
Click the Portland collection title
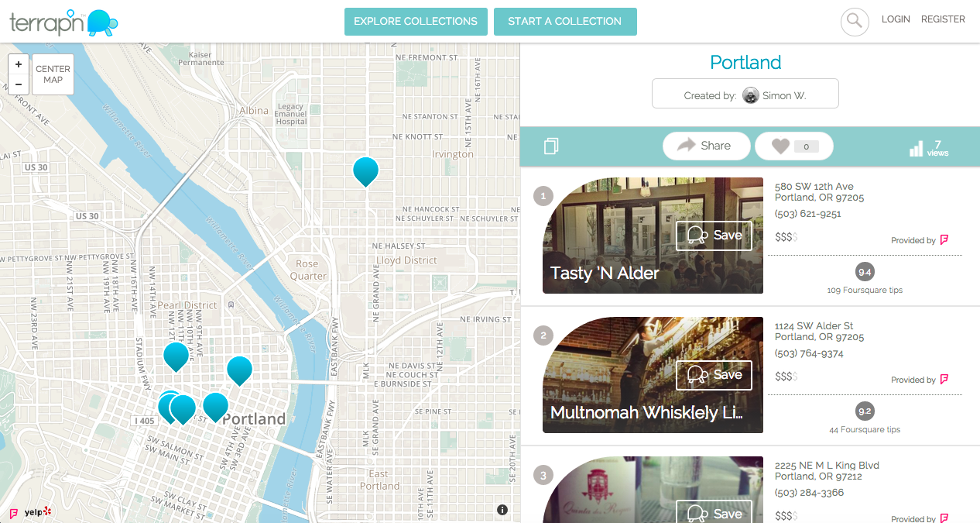[745, 62]
